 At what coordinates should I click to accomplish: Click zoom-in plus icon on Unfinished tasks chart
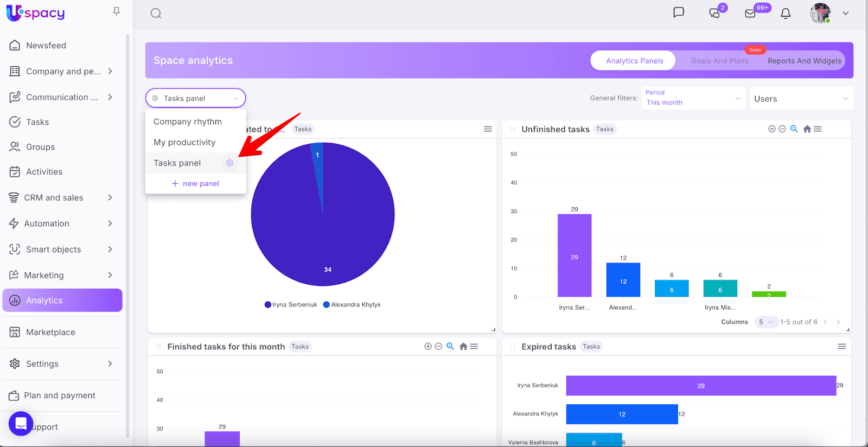click(x=771, y=129)
